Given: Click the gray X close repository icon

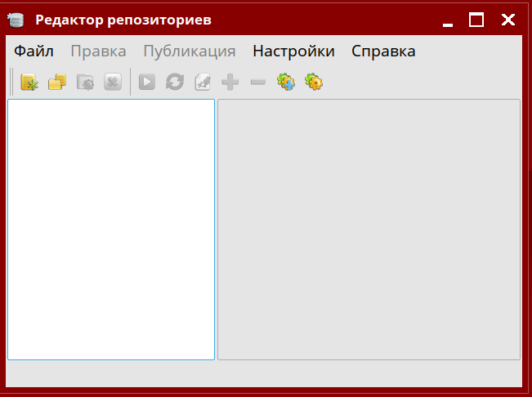Looking at the screenshot, I should (113, 82).
